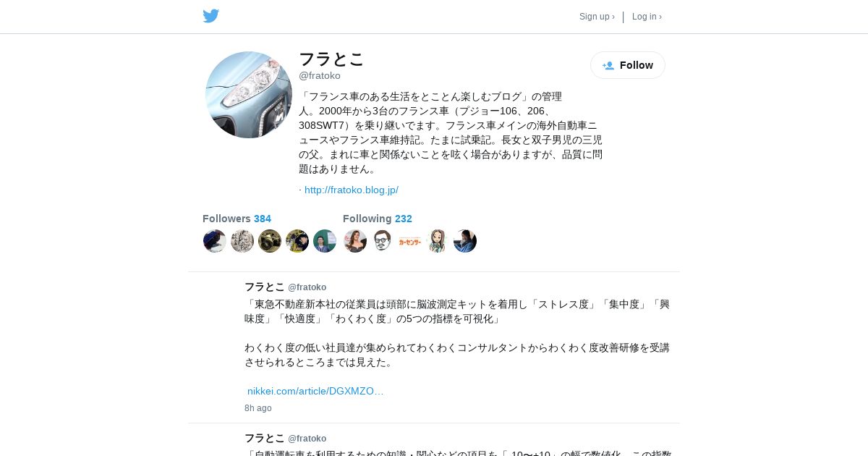This screenshot has width=868, height=456.
Task: Open the Log in link
Action: pyautogui.click(x=647, y=17)
